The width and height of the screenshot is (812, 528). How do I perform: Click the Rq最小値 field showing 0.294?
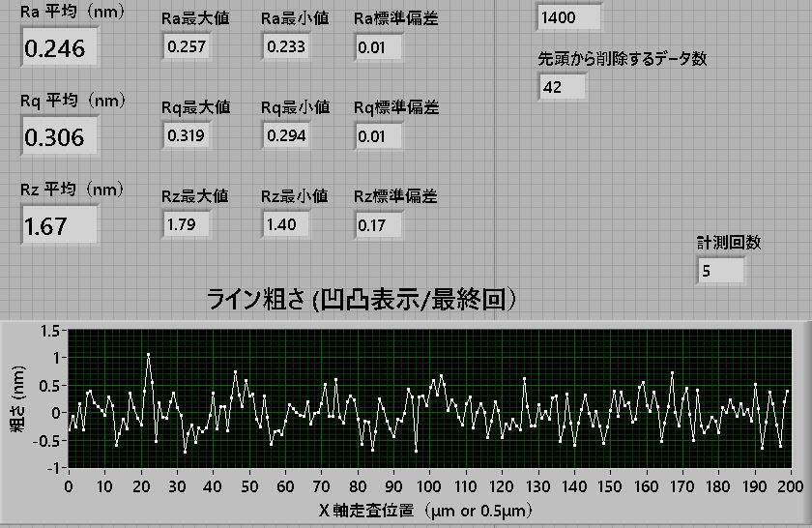pos(286,135)
